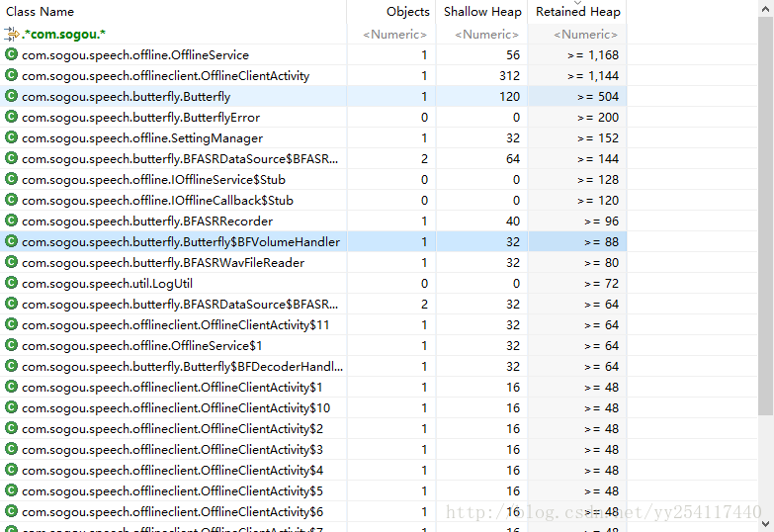Click the BFASRWavFileReader class icon
Image resolution: width=774 pixels, height=532 pixels.
11,263
